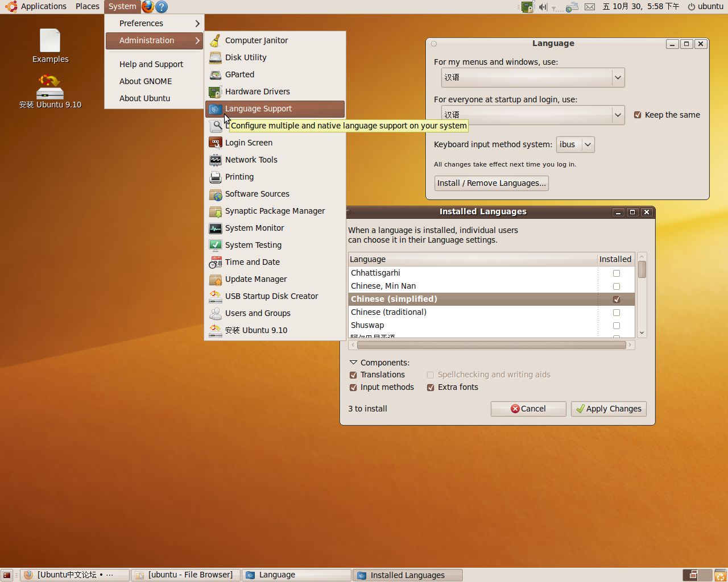Open menus and windows language dropdown
Viewport: 728px width, 582px height.
click(x=533, y=77)
